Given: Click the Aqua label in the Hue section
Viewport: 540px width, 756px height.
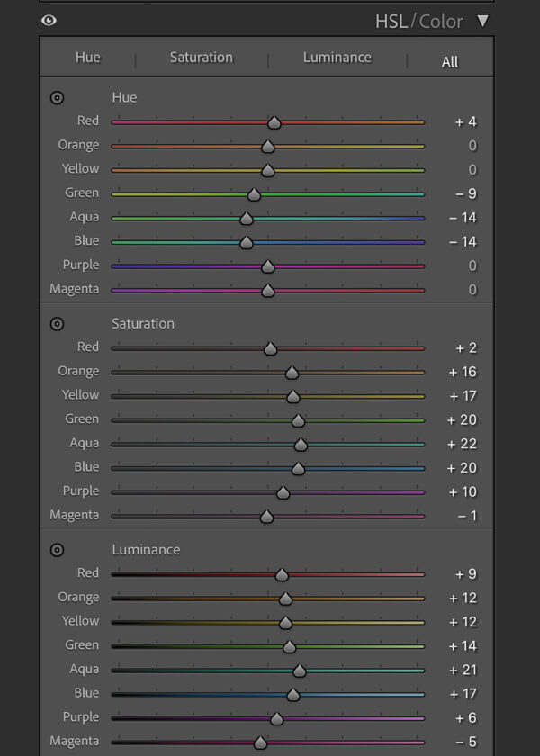Looking at the screenshot, I should tap(84, 217).
